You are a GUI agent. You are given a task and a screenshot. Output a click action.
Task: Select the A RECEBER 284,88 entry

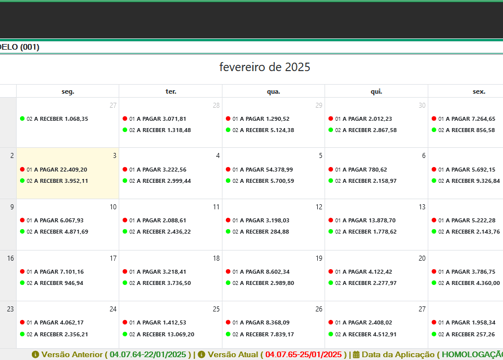point(257,231)
